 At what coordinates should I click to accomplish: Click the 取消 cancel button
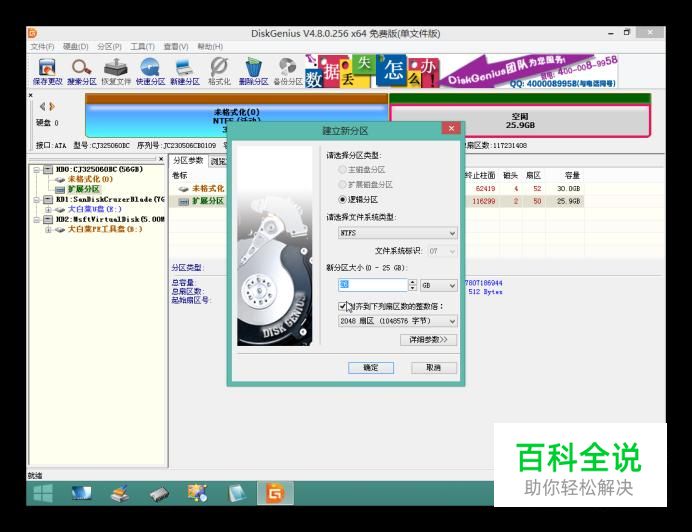(x=433, y=368)
